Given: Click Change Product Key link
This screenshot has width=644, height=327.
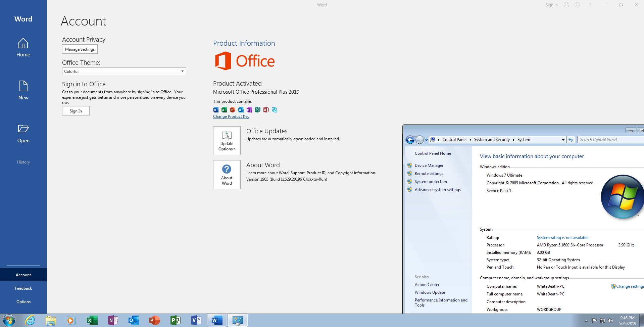Looking at the screenshot, I should pos(231,116).
